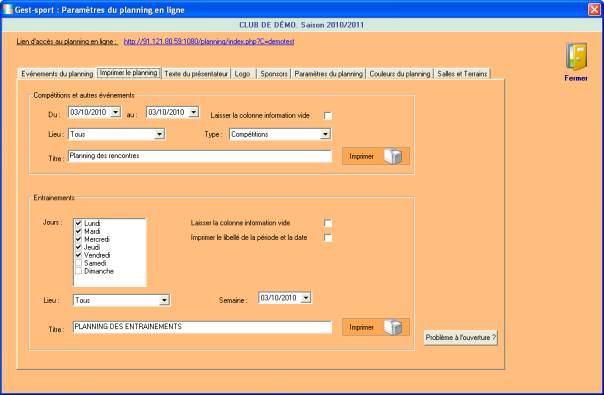This screenshot has width=604, height=395.
Task: Uncheck Mardi in the Jours list
Action: [x=79, y=231]
